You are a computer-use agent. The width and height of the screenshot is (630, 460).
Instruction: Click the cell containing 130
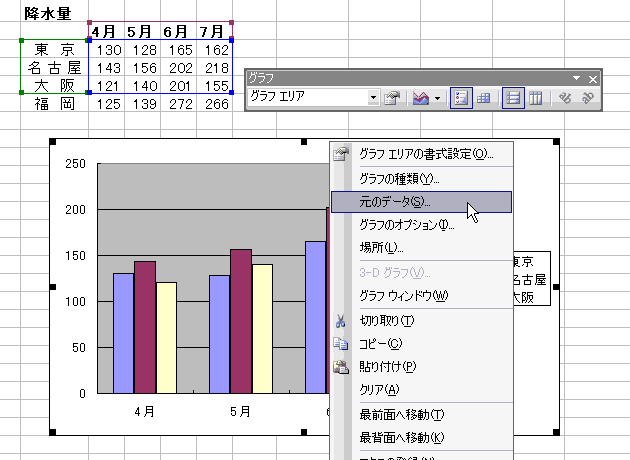106,50
